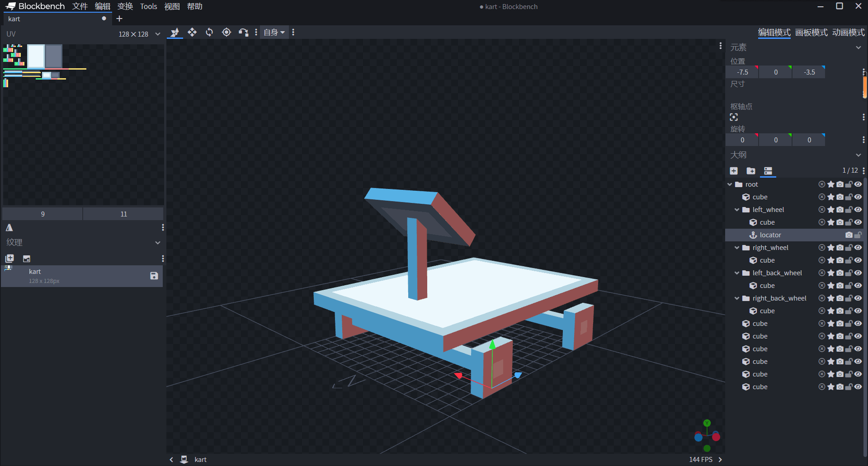Select the Pivot tool in toolbar

pyautogui.click(x=226, y=32)
